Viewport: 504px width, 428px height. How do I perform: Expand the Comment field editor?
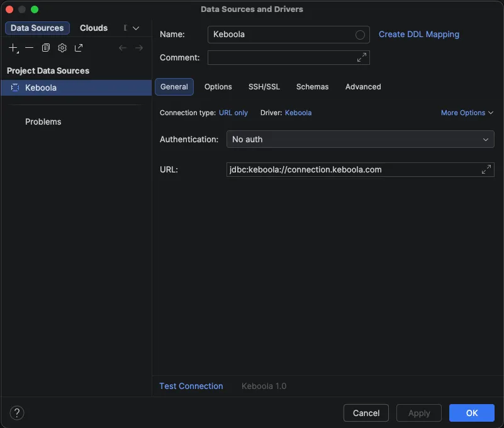[362, 57]
